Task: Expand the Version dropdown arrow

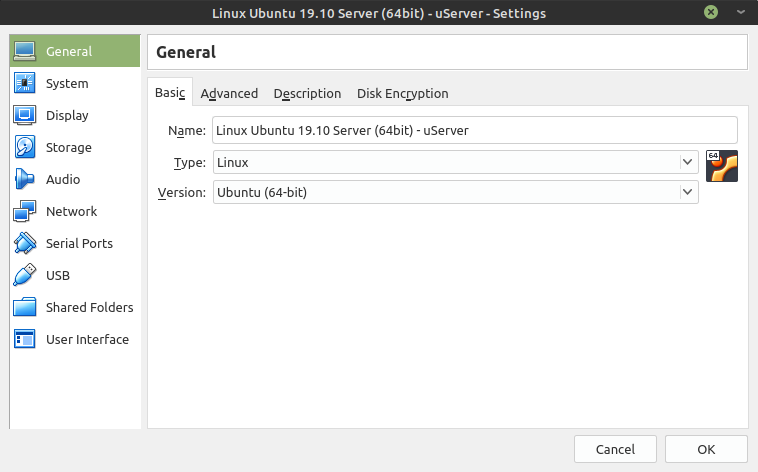Action: pyautogui.click(x=687, y=192)
